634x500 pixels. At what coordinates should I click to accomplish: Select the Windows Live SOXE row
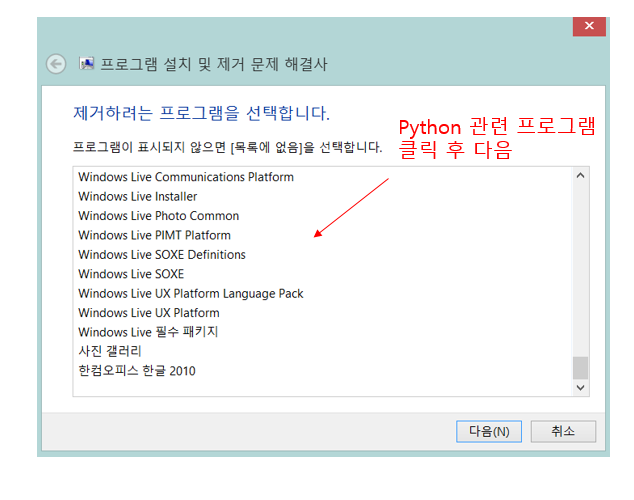(323, 274)
